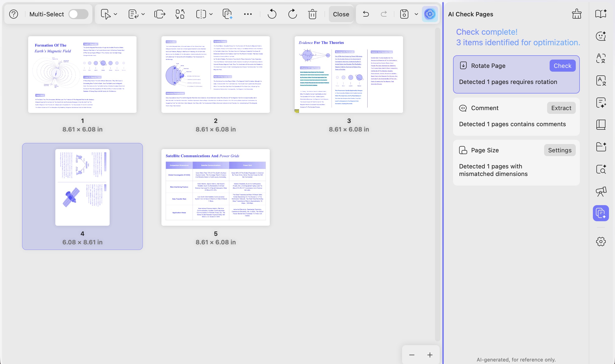
Task: Open the more options ellipsis menu
Action: [x=248, y=14]
